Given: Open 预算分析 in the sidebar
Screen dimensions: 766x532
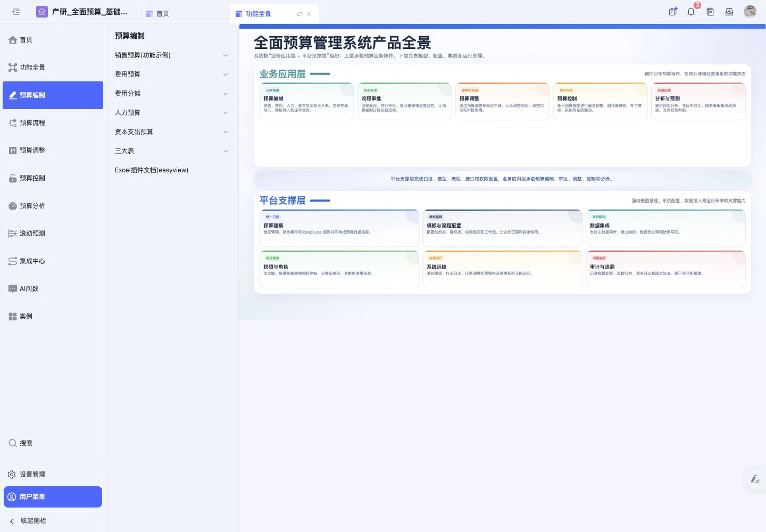Looking at the screenshot, I should coord(53,206).
